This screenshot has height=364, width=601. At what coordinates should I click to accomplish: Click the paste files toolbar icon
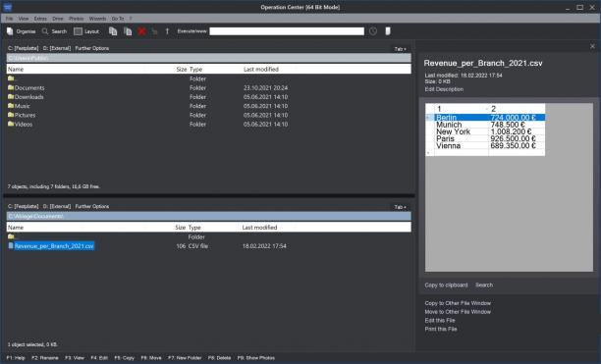click(128, 31)
